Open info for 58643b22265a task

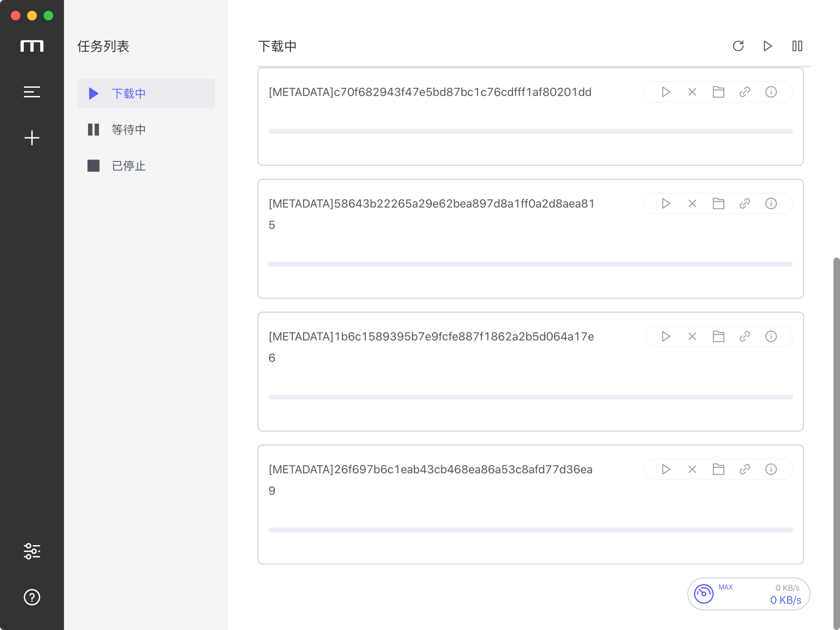[771, 203]
